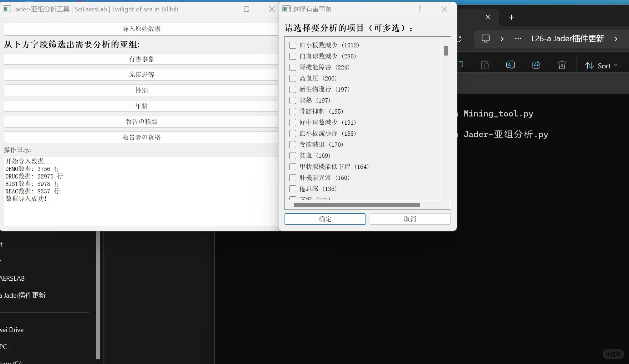
Task: Expand the chevron after L26-a Jader插件更新
Action: coord(616,39)
